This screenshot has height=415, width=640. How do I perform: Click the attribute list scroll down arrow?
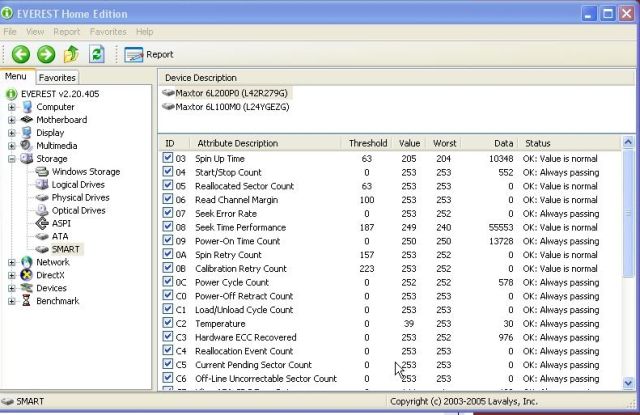coord(628,383)
